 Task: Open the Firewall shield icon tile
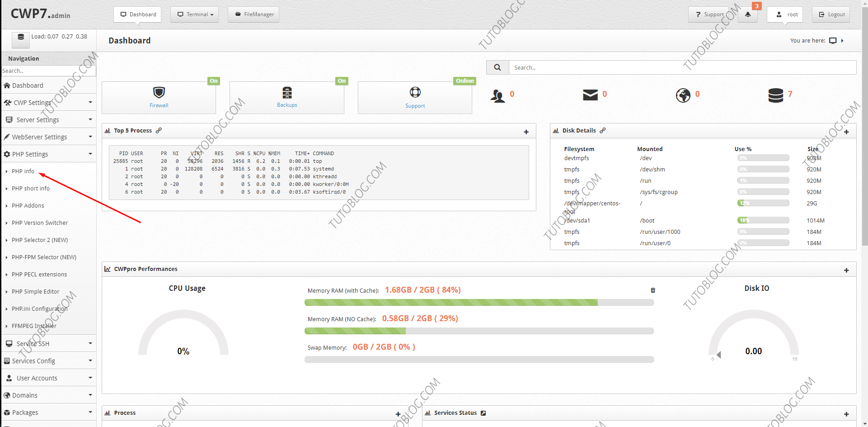tap(159, 97)
